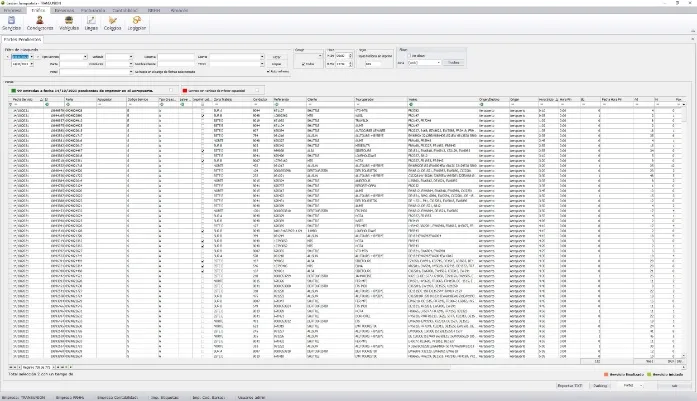
Task: Open the combo box in the Avion group
Action: 424,63
